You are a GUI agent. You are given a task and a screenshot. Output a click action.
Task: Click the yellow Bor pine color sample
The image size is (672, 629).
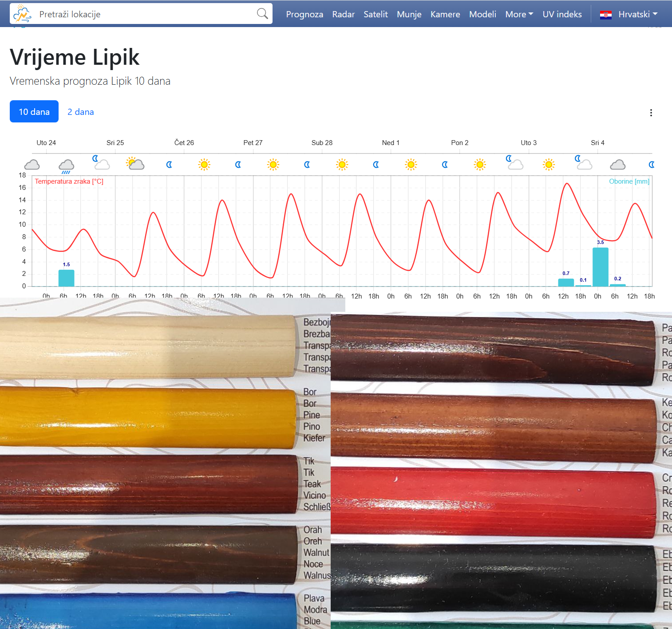click(x=146, y=417)
